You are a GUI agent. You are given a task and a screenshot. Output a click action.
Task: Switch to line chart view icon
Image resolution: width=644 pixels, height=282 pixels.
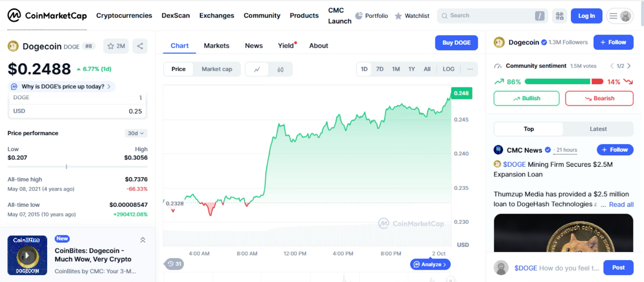(x=257, y=69)
